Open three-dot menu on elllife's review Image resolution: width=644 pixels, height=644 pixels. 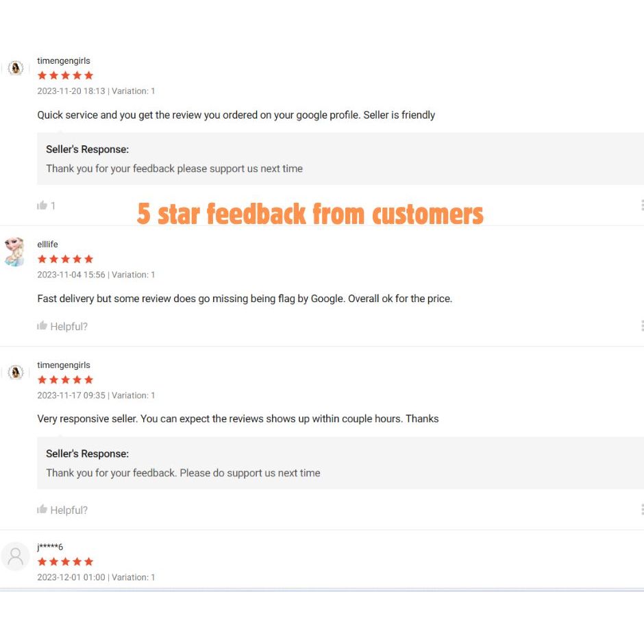642,326
